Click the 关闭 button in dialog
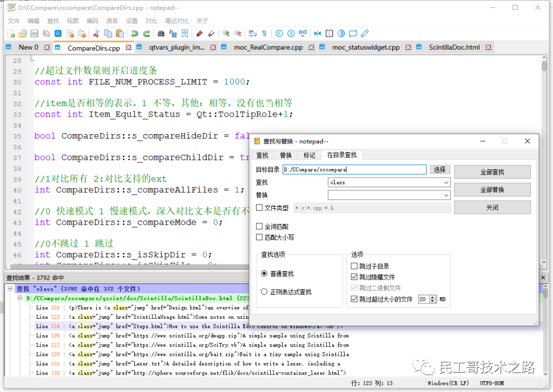This screenshot has width=553, height=392. 493,208
